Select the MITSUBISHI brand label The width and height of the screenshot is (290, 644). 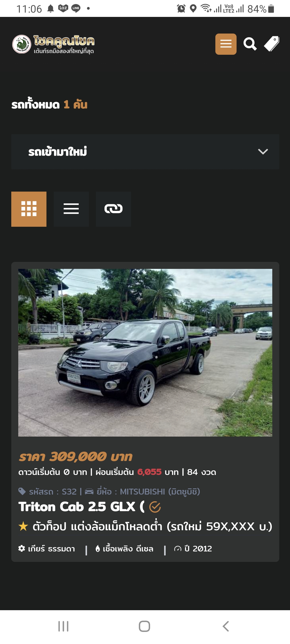(142, 492)
